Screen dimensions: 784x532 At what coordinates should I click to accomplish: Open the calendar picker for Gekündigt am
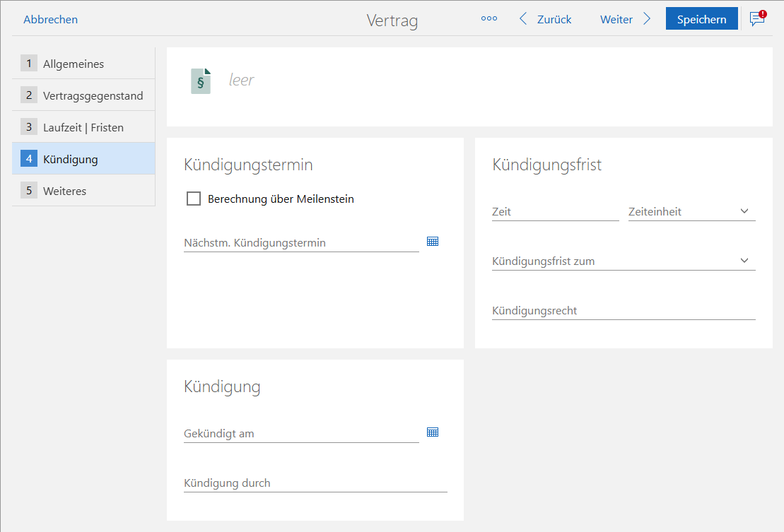432,432
